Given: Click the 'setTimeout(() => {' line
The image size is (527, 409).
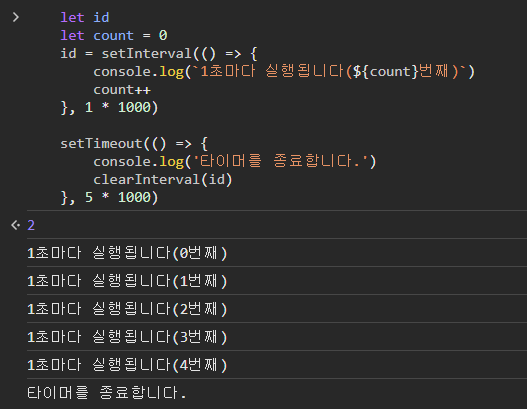Looking at the screenshot, I should (134, 144).
